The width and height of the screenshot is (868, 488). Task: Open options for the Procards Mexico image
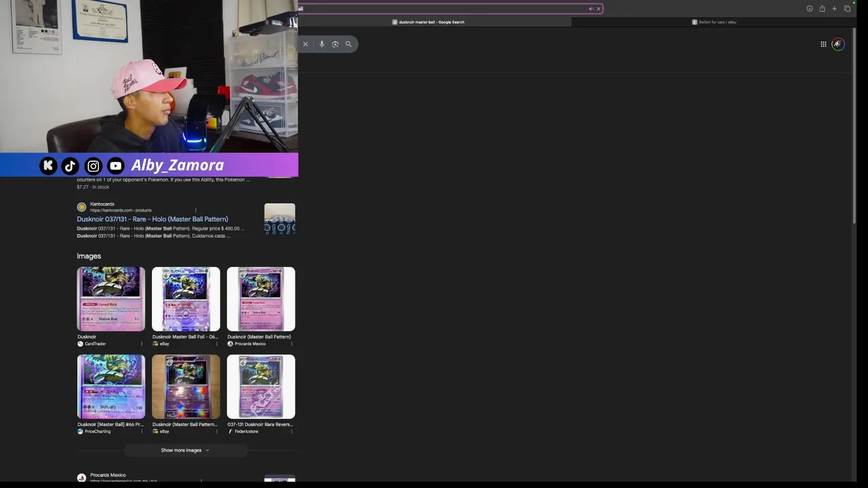(292, 344)
